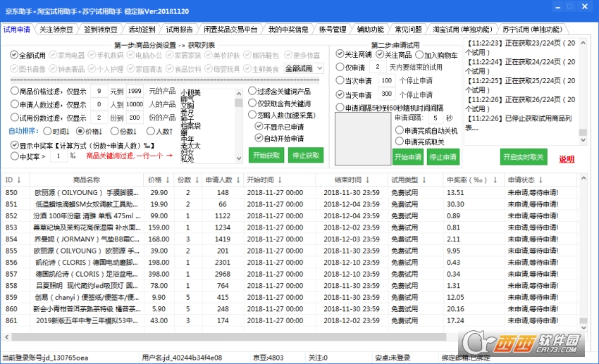Open 淘宝试用(单独功能) tab
The width and height of the screenshot is (599, 364).
tap(462, 30)
